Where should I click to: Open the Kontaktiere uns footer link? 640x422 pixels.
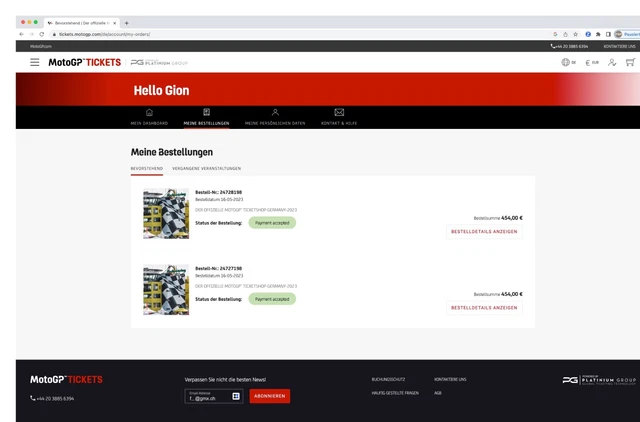(x=450, y=380)
